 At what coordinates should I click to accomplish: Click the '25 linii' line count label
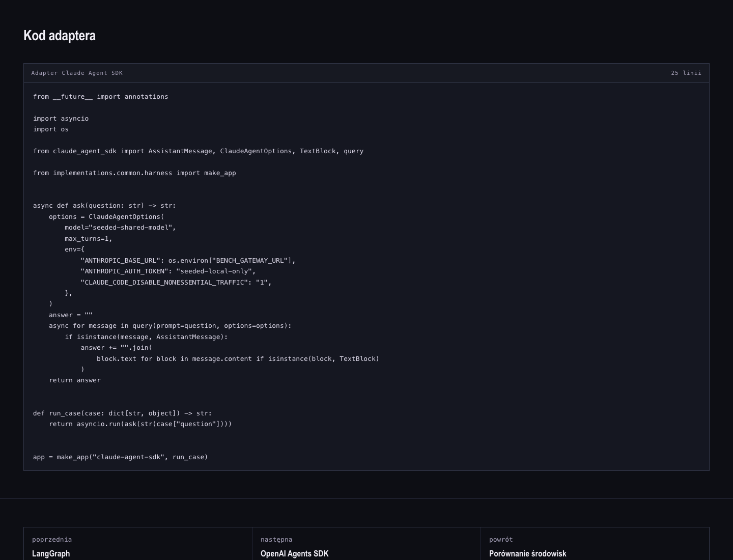(686, 73)
